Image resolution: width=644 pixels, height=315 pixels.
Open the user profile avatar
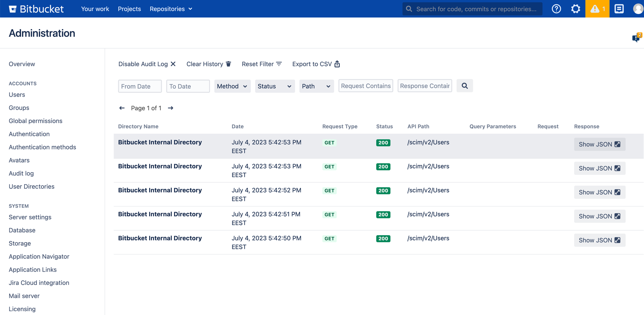coord(638,9)
